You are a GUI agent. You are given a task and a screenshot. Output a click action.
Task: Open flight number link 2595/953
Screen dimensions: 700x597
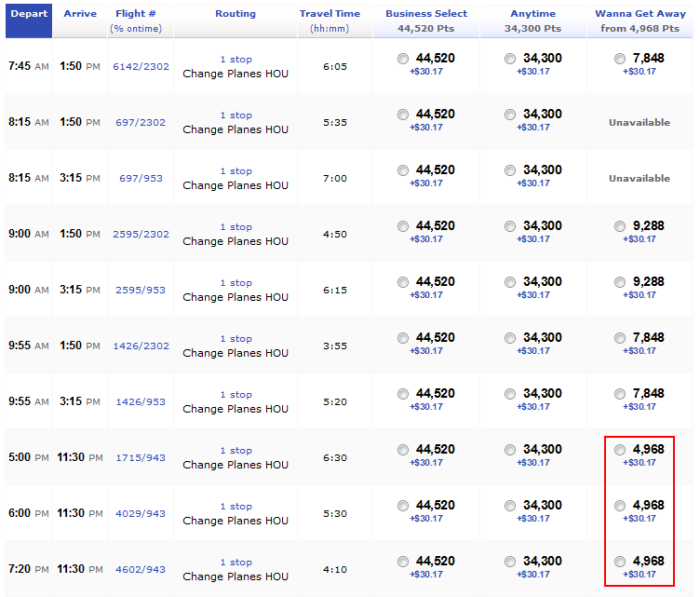point(141,290)
